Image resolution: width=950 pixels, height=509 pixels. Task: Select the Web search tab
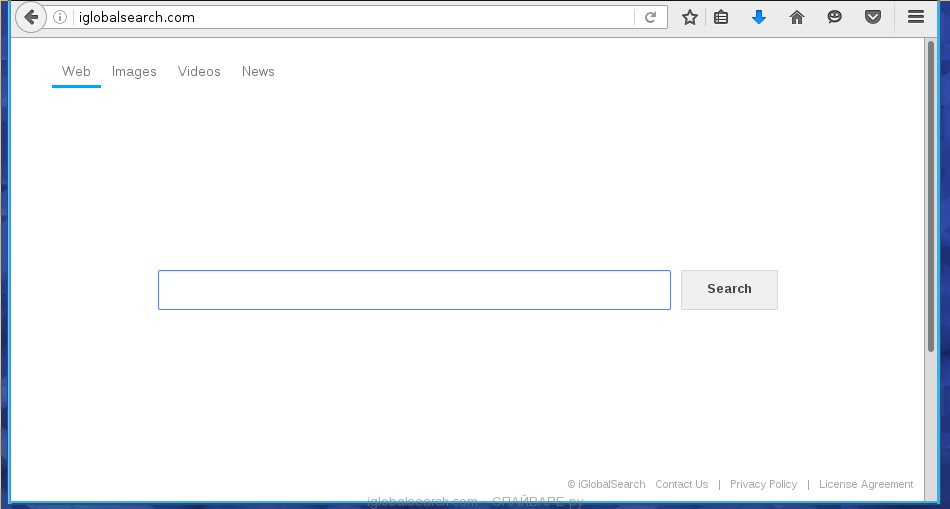coord(76,72)
